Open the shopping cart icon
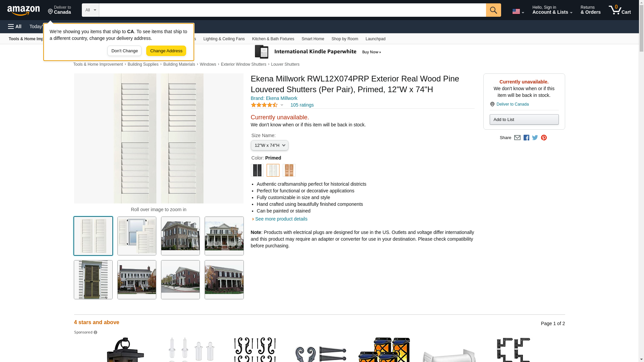 click(x=620, y=10)
